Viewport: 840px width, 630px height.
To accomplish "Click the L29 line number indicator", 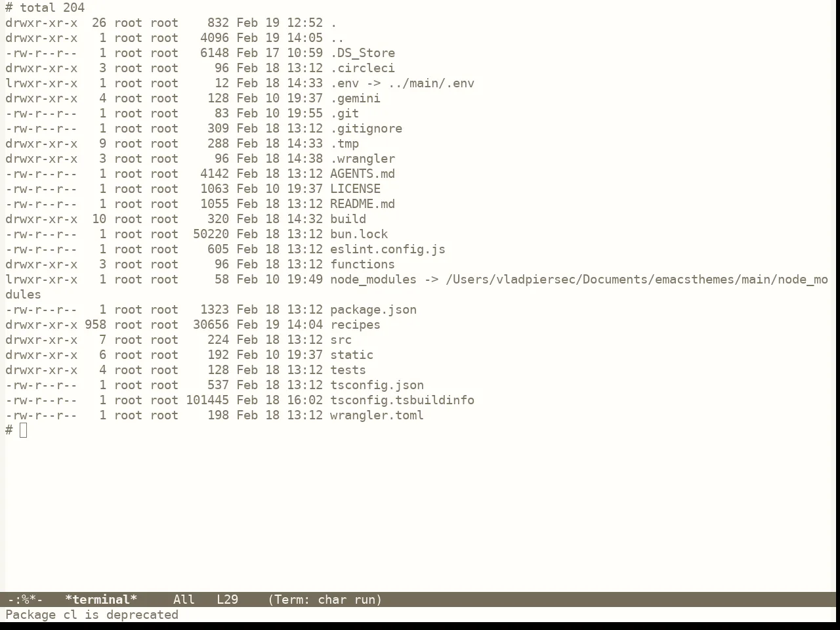I will point(227,600).
